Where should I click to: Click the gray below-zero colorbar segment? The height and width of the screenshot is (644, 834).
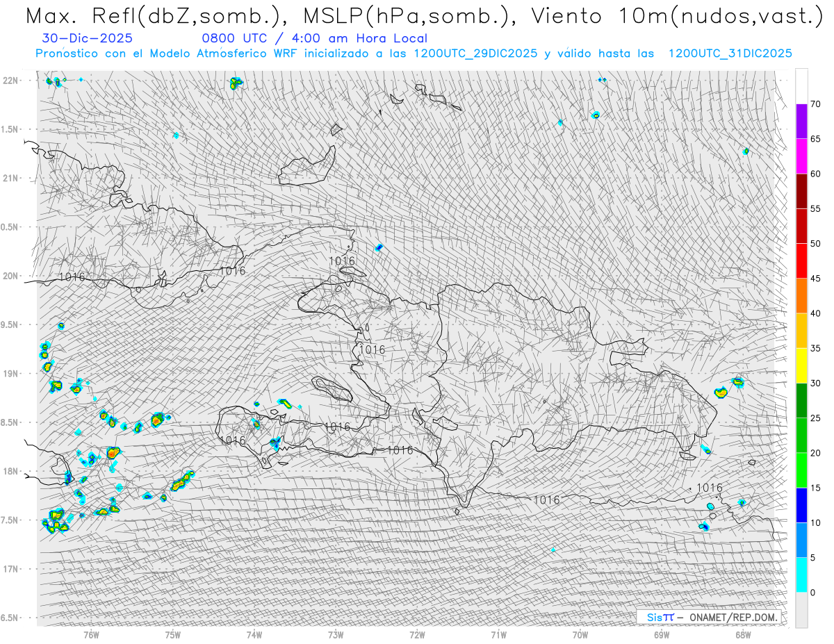click(801, 610)
